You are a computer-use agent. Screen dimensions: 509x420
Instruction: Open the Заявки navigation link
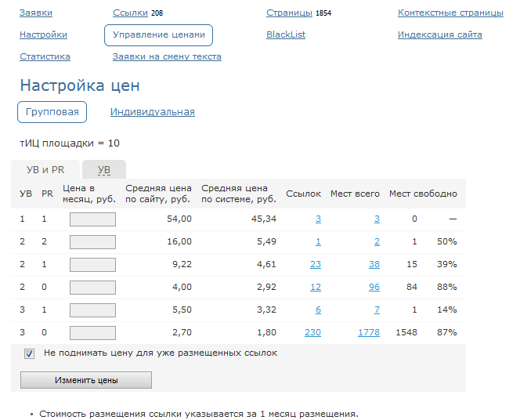point(37,13)
